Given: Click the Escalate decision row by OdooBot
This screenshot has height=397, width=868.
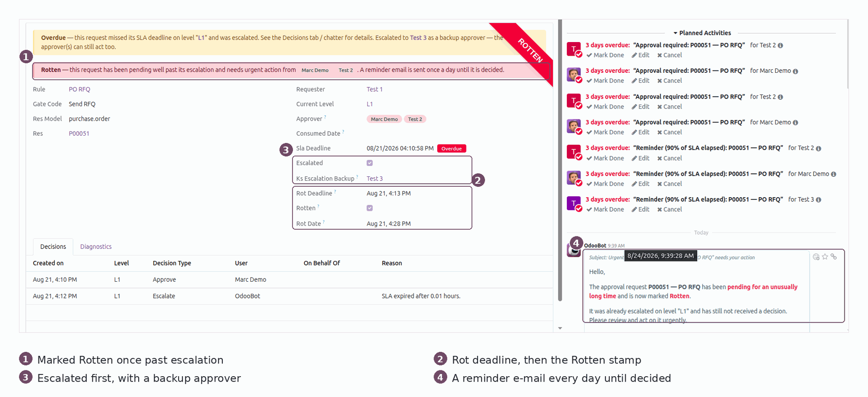Looking at the screenshot, I should point(289,296).
